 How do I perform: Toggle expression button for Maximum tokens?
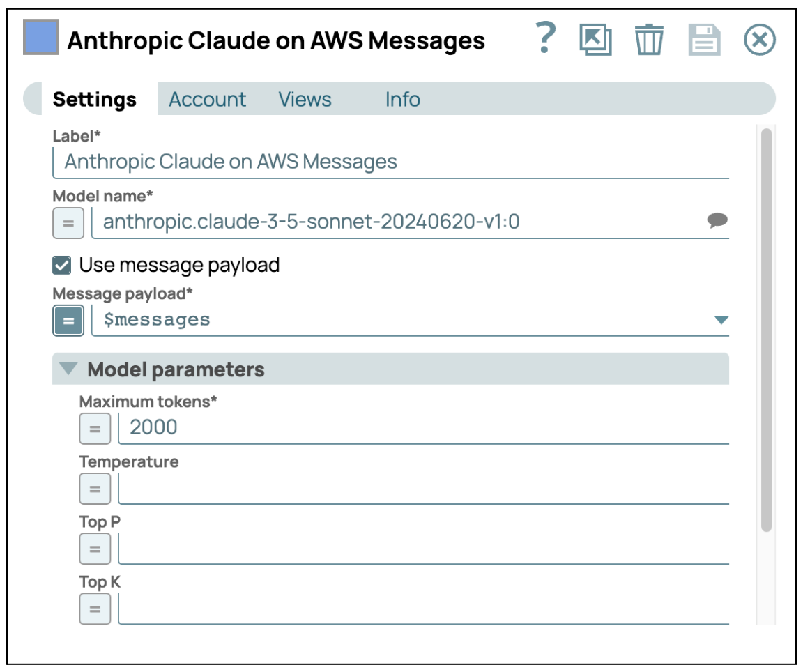[95, 428]
